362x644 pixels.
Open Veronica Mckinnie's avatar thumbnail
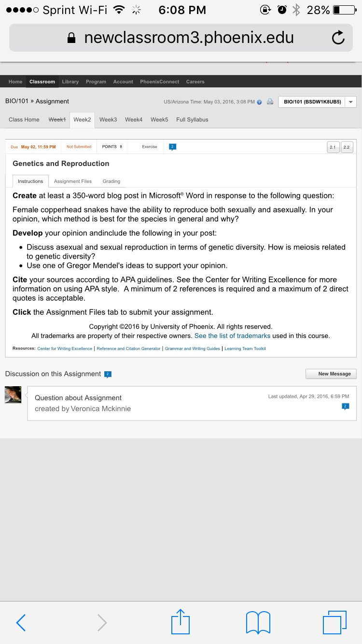[13, 394]
